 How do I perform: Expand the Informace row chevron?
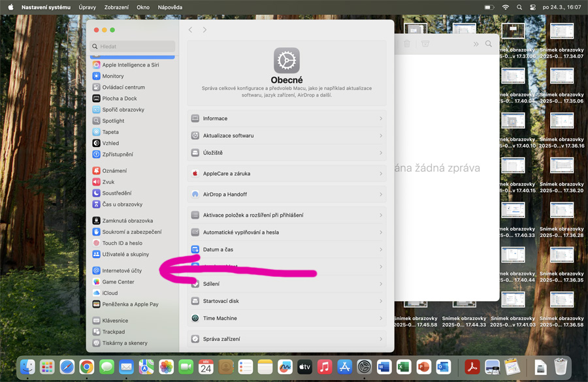pyautogui.click(x=381, y=119)
